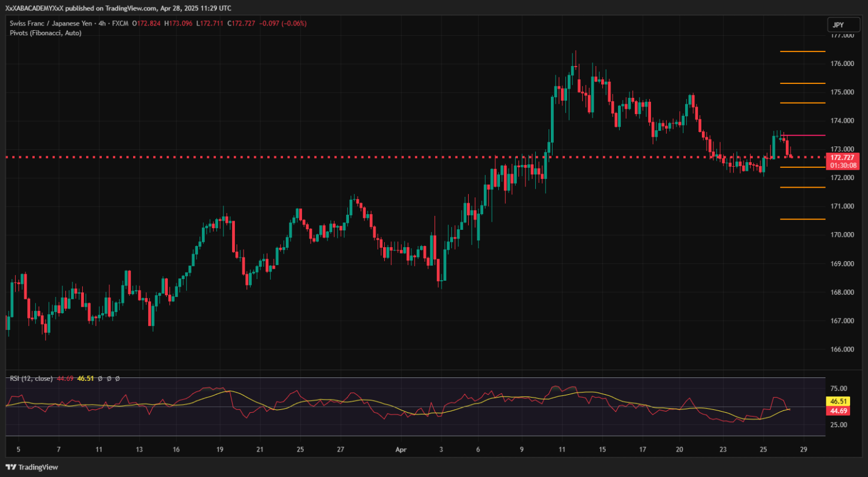
Task: Select the Pivots (Fibonacci, Auto) indicator label
Action: (45, 33)
